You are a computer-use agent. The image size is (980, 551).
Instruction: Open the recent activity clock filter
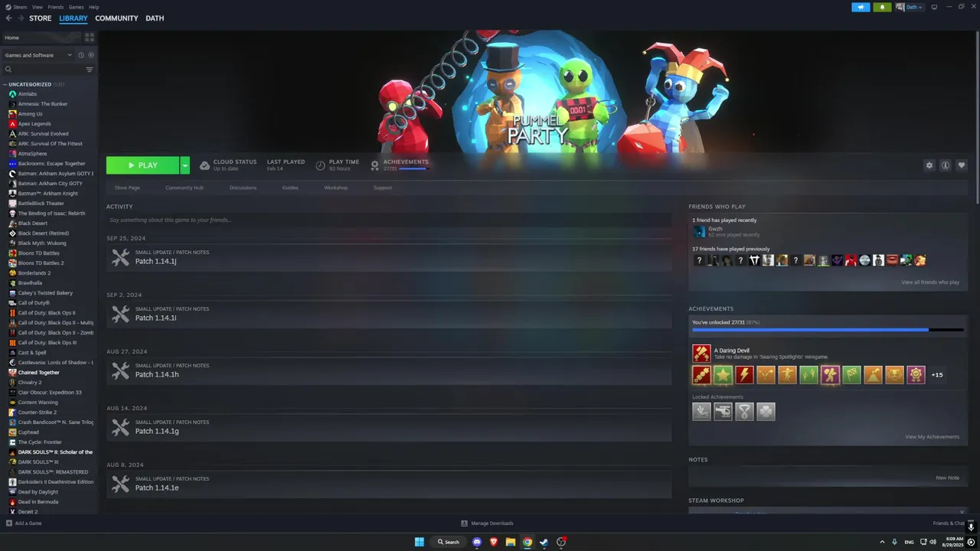click(81, 55)
